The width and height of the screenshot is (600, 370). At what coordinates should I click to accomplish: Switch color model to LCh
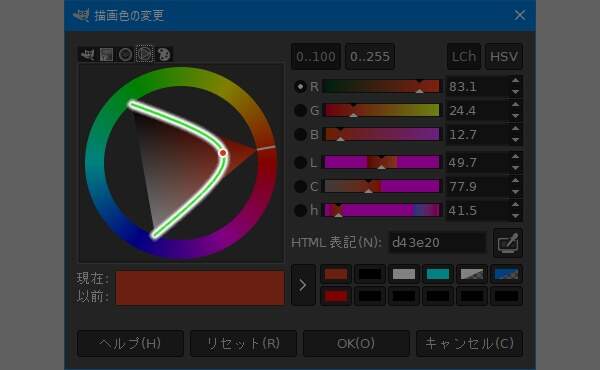[x=464, y=57]
